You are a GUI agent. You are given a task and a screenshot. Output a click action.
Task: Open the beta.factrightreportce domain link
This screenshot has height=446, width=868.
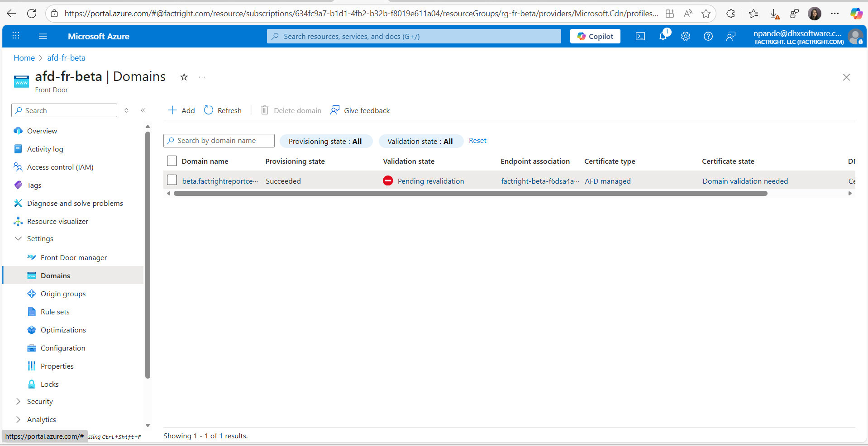220,181
